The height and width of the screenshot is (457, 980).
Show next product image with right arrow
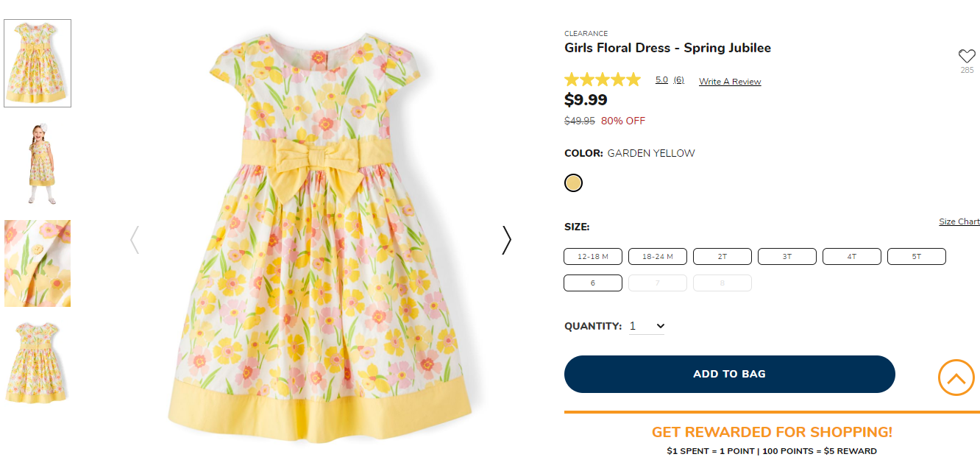coord(506,240)
